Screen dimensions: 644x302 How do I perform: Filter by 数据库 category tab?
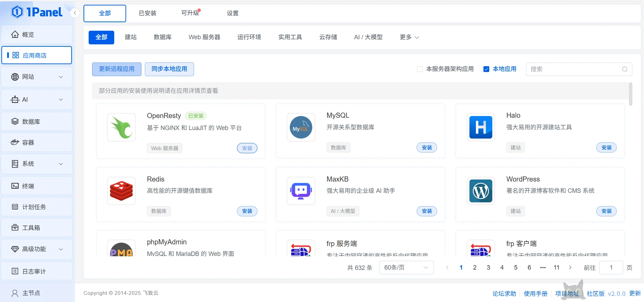click(163, 37)
